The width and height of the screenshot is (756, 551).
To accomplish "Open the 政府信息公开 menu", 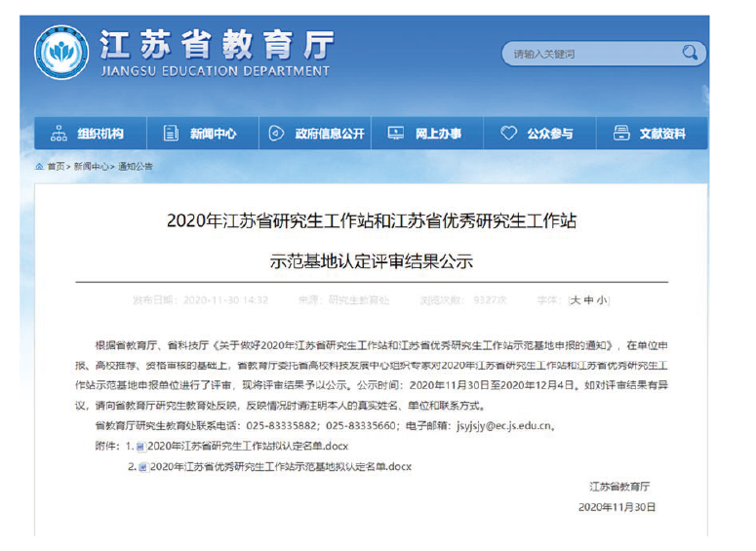I will coord(315,133).
